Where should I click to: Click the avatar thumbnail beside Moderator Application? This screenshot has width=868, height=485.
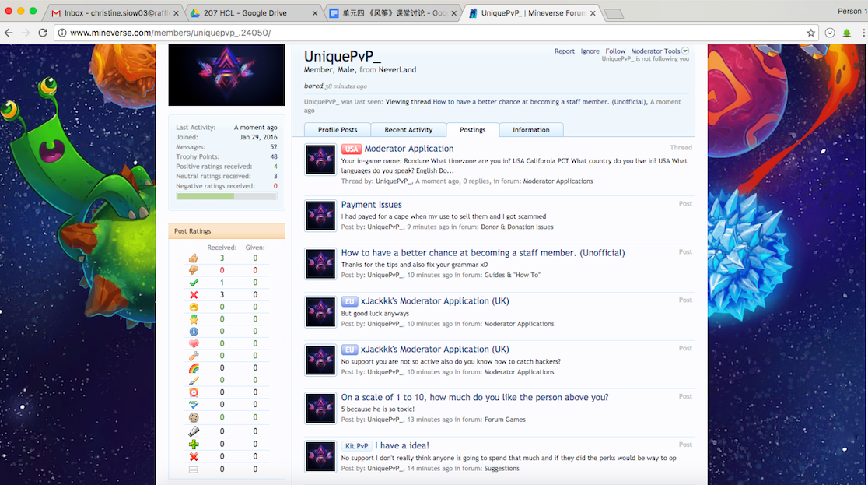[x=320, y=160]
